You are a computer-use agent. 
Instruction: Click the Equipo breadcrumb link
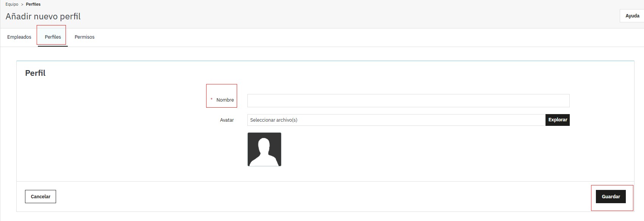click(12, 4)
